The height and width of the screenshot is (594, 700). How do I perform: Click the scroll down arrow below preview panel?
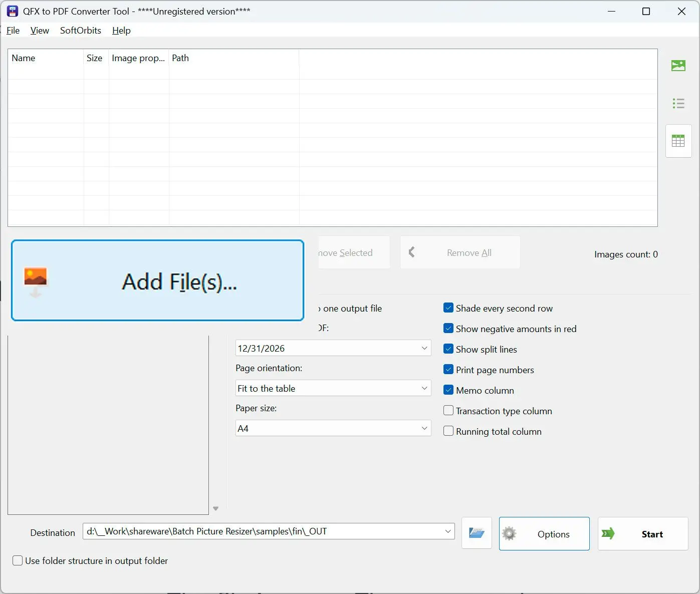(216, 508)
